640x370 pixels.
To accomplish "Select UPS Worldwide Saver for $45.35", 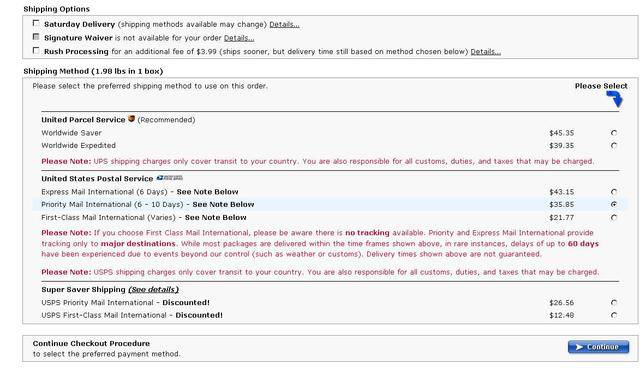I will click(614, 133).
